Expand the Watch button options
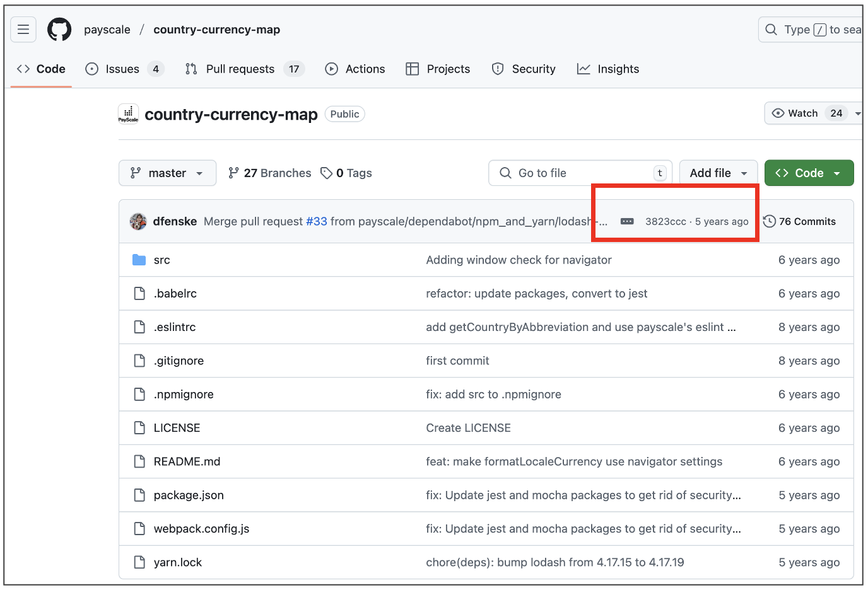Viewport: 868px width, 590px height. pos(858,113)
